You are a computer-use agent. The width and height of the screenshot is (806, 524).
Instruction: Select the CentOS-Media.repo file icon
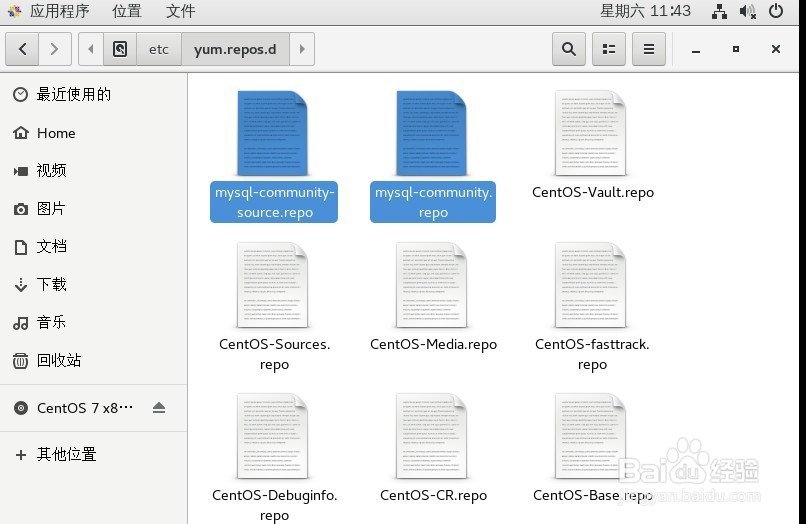(432, 285)
